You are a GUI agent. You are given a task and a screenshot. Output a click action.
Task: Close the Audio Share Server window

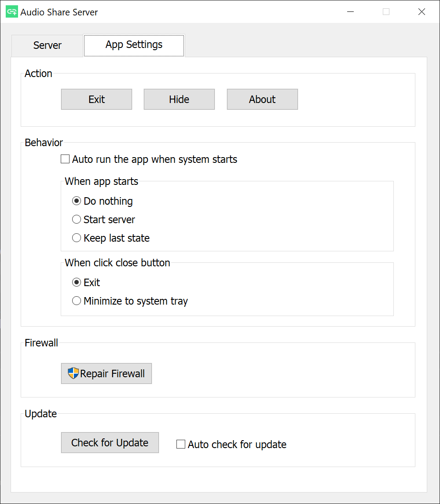tap(422, 12)
